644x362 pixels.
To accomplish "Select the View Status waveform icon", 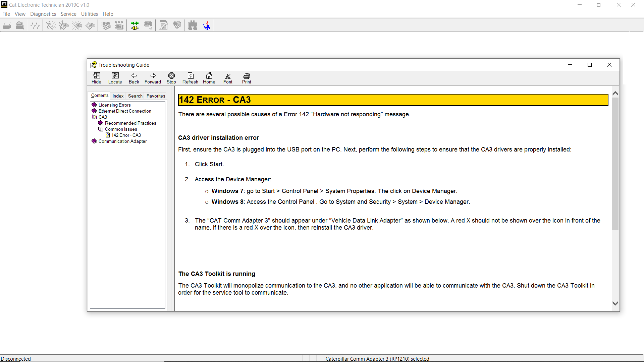I will point(35,25).
